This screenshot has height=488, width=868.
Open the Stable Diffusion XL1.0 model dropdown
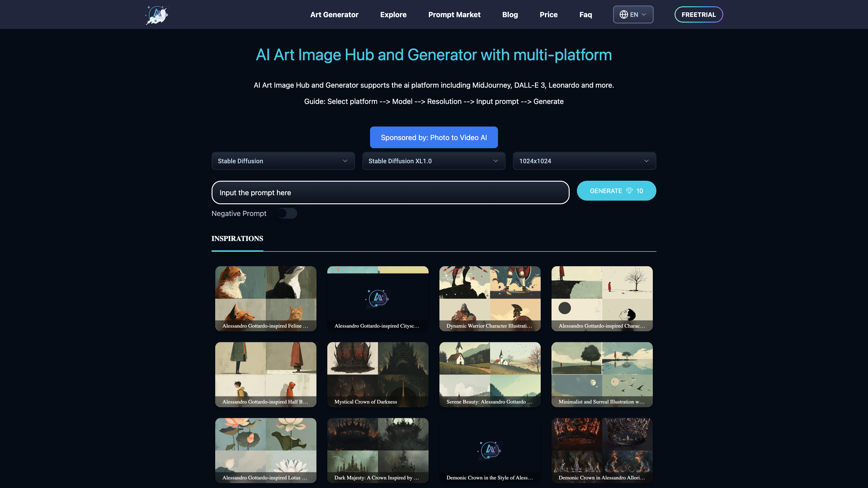pos(434,161)
